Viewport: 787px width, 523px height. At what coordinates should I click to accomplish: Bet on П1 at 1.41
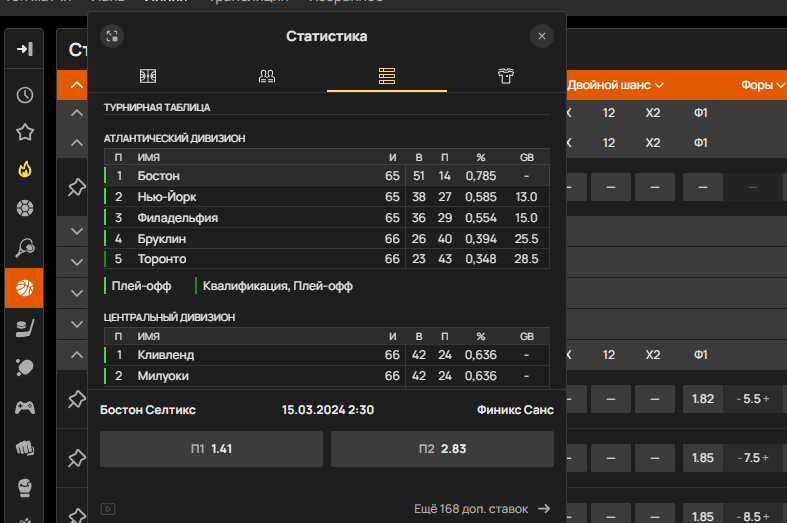(211, 449)
